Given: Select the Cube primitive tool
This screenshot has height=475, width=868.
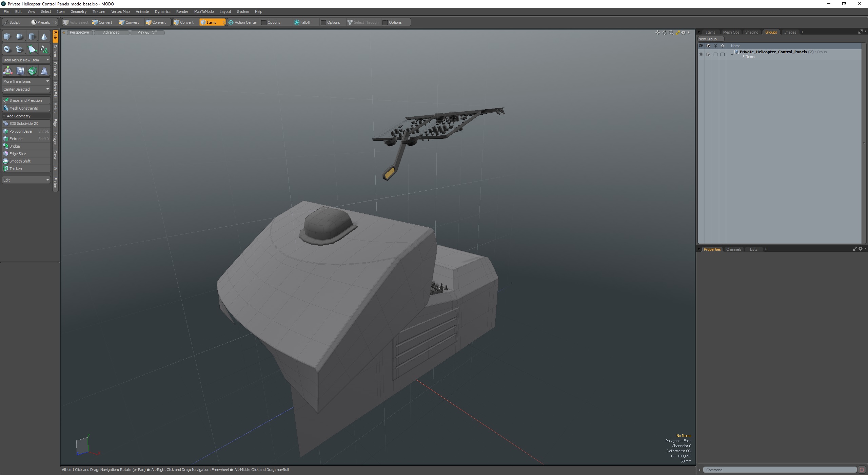Looking at the screenshot, I should pyautogui.click(x=7, y=37).
